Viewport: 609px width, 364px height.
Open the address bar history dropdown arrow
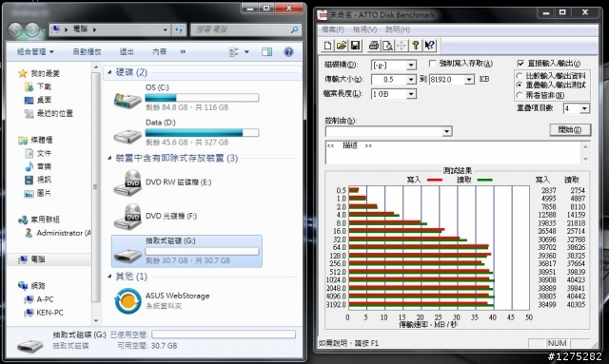coord(165,29)
